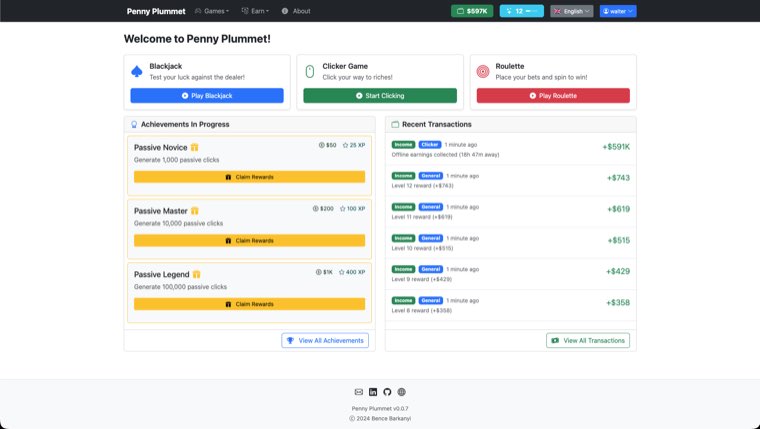Click the Roulette target icon
Screen dimensions: 760x429
[483, 71]
